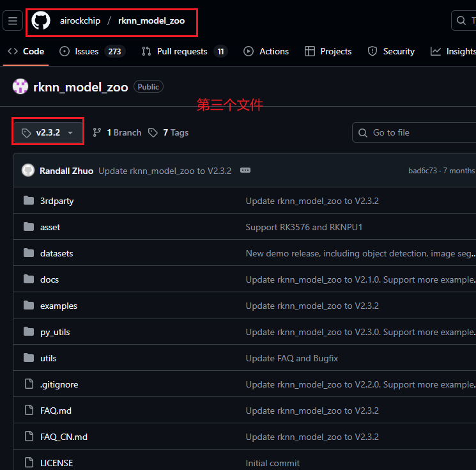This screenshot has width=476, height=470.
Task: Open the v2.3.2 tag switcher dropdown
Action: coord(48,132)
